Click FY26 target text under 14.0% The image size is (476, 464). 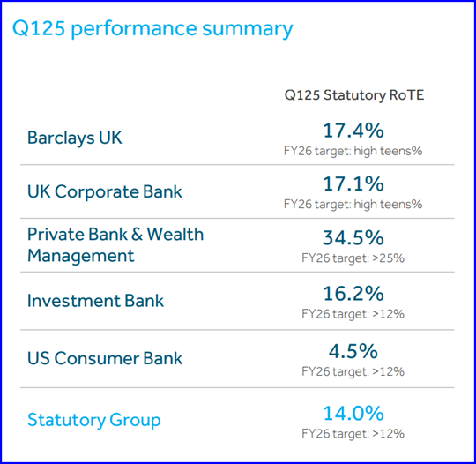(353, 434)
